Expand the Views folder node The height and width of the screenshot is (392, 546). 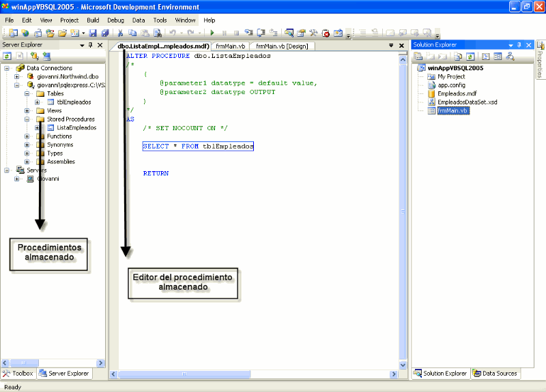click(27, 110)
